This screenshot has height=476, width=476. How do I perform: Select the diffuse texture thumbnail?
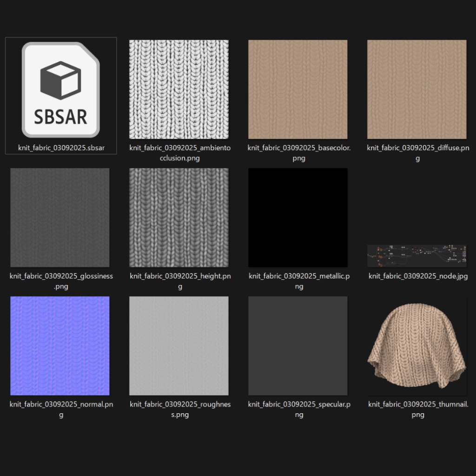click(x=417, y=90)
